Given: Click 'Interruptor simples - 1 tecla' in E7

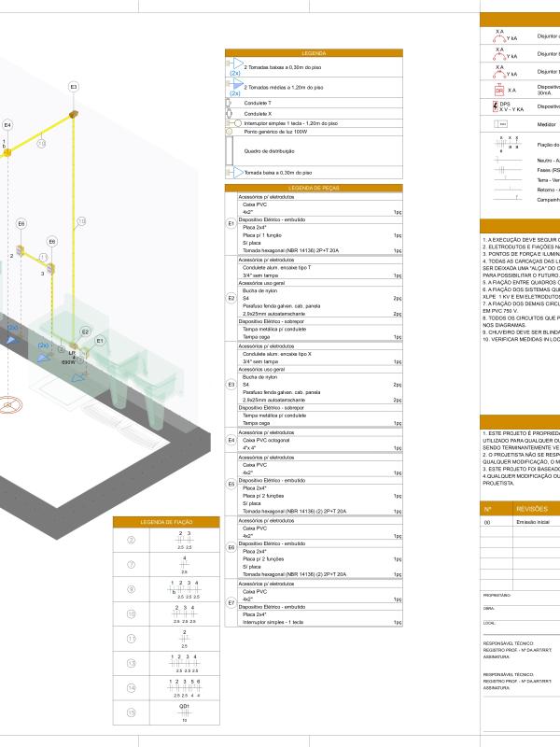Looking at the screenshot, I should (x=273, y=622).
